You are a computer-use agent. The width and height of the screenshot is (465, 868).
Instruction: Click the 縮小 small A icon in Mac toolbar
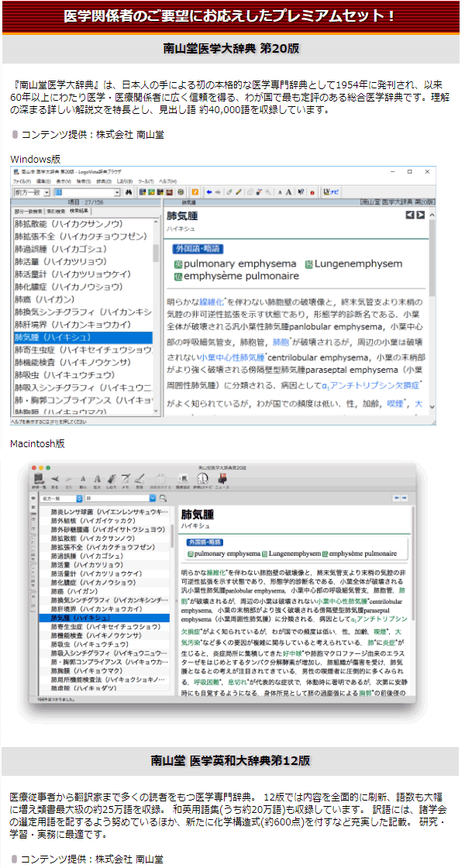point(83,480)
